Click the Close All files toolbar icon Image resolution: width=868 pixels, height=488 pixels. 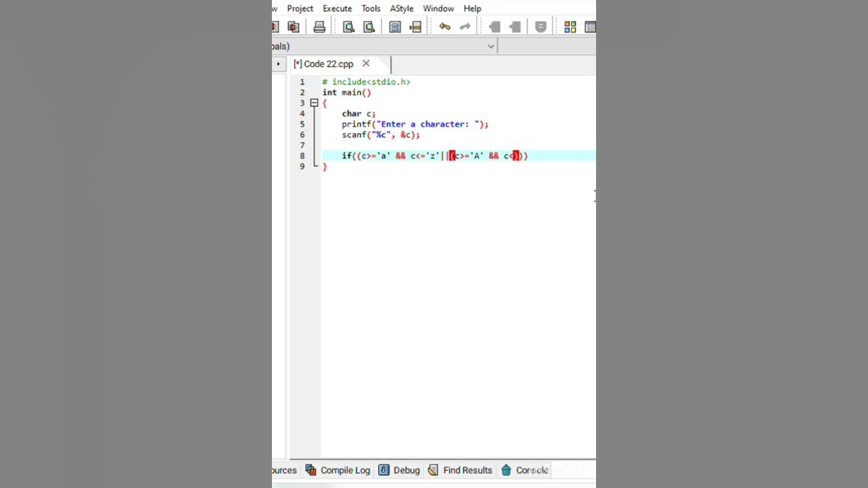(x=294, y=27)
